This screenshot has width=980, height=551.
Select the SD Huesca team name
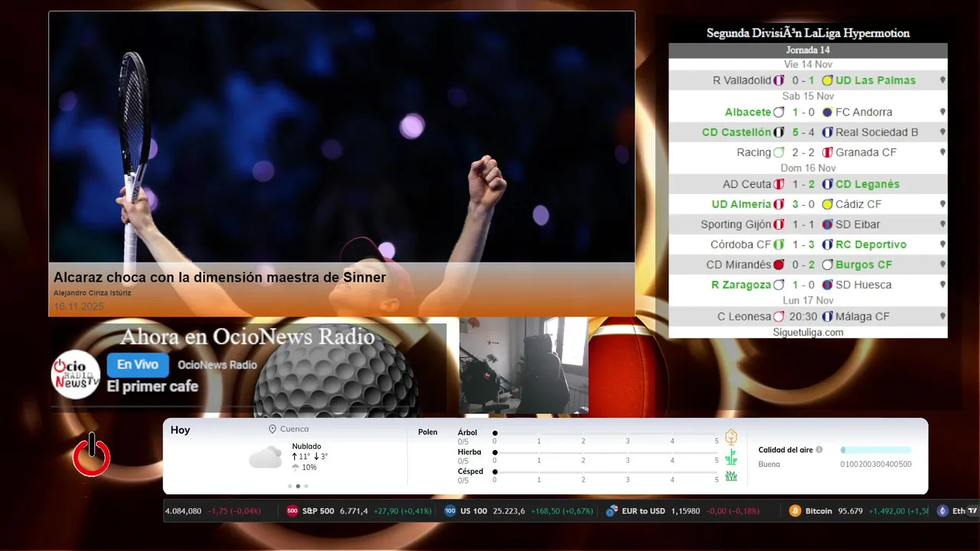pyautogui.click(x=864, y=285)
